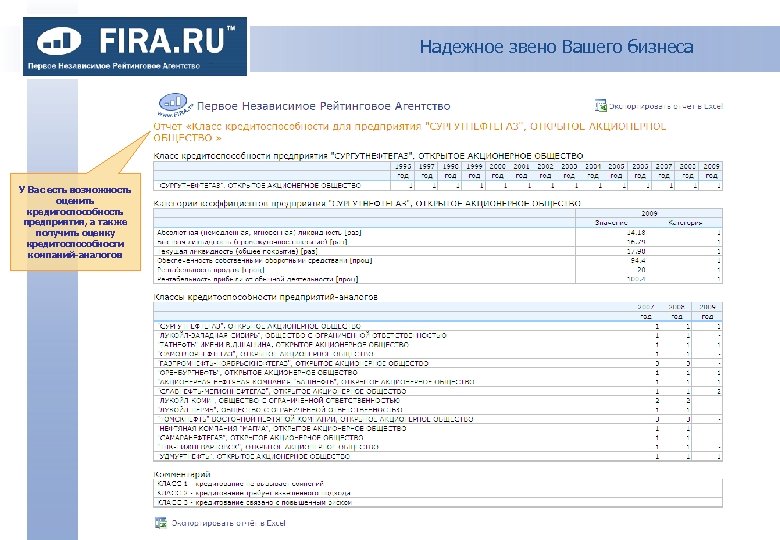Click the Excel icon at the top right of the report
The image size is (780, 540).
point(600,105)
